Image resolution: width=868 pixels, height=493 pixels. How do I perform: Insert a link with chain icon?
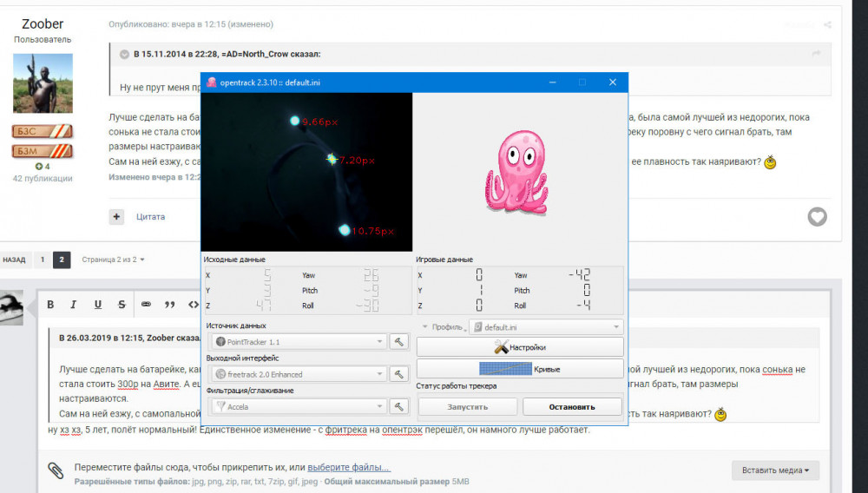[146, 305]
